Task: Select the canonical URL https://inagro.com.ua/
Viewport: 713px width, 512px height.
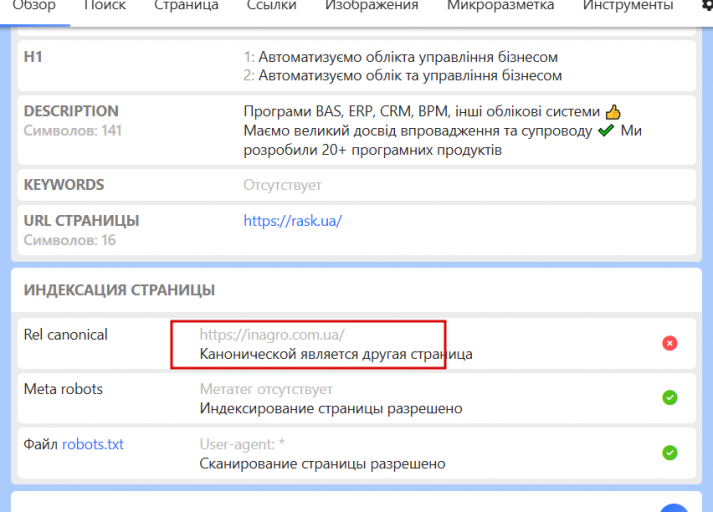Action: [272, 335]
